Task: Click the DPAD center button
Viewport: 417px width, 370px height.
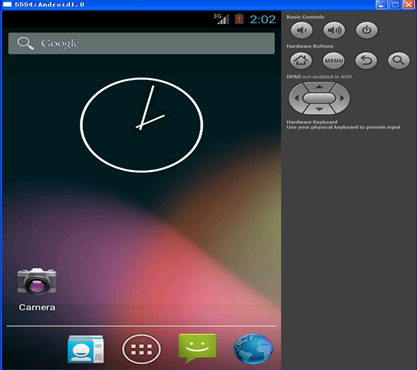Action: point(319,98)
